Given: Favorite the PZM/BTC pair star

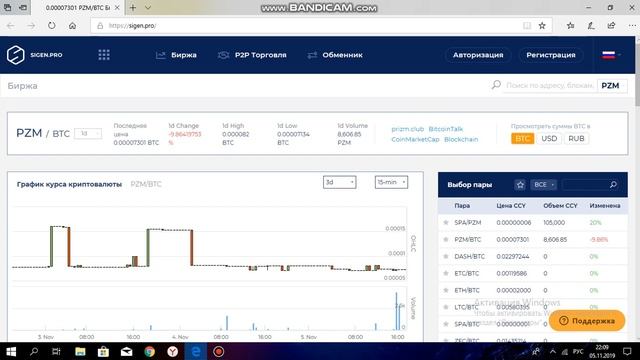Looking at the screenshot, I should pos(446,240).
